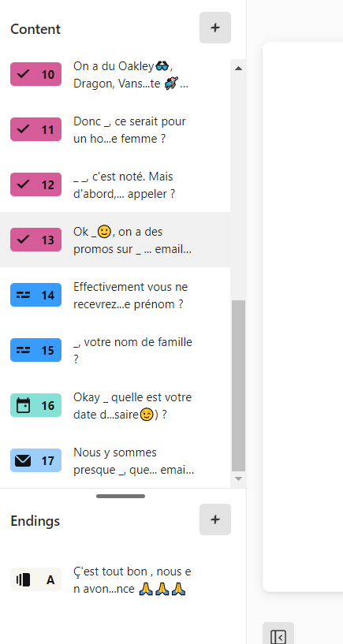Collapse the sidebar with the panel toggle icon

coord(278,637)
